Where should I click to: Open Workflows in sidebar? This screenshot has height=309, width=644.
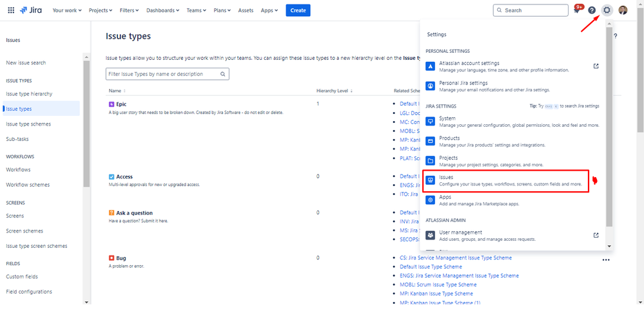[x=19, y=169]
